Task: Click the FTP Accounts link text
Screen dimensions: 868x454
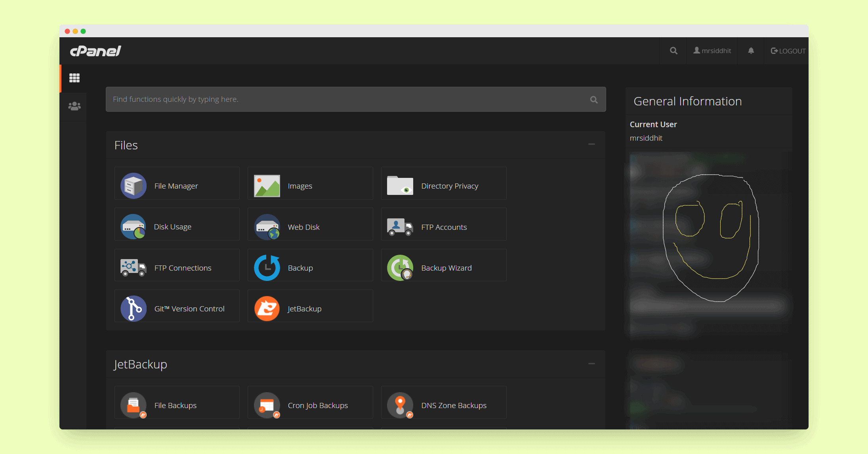Action: tap(444, 227)
